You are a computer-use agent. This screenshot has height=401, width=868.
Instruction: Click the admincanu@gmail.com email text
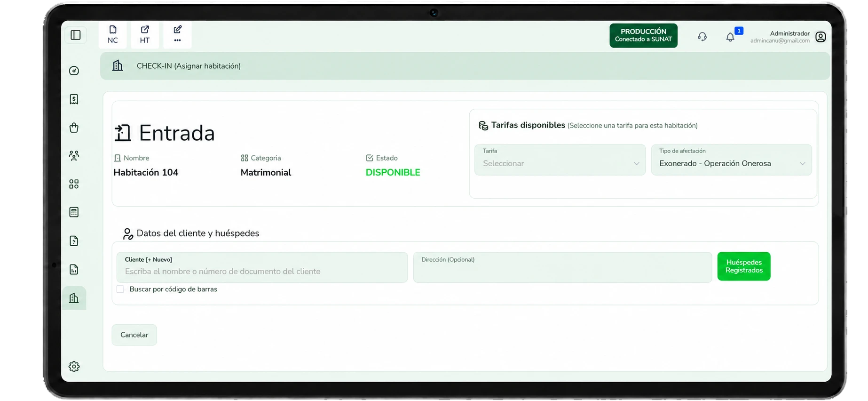[x=780, y=41]
